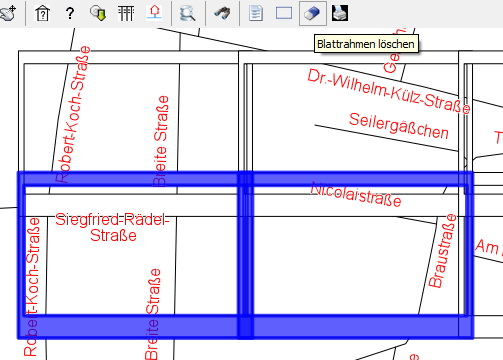Open help via the question mark icon
This screenshot has width=503, height=360.
[x=70, y=13]
